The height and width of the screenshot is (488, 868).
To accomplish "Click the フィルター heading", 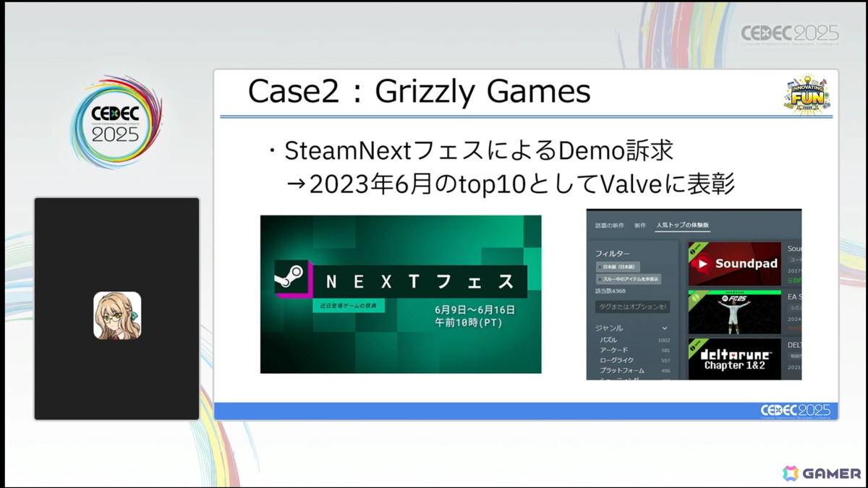I will [612, 254].
